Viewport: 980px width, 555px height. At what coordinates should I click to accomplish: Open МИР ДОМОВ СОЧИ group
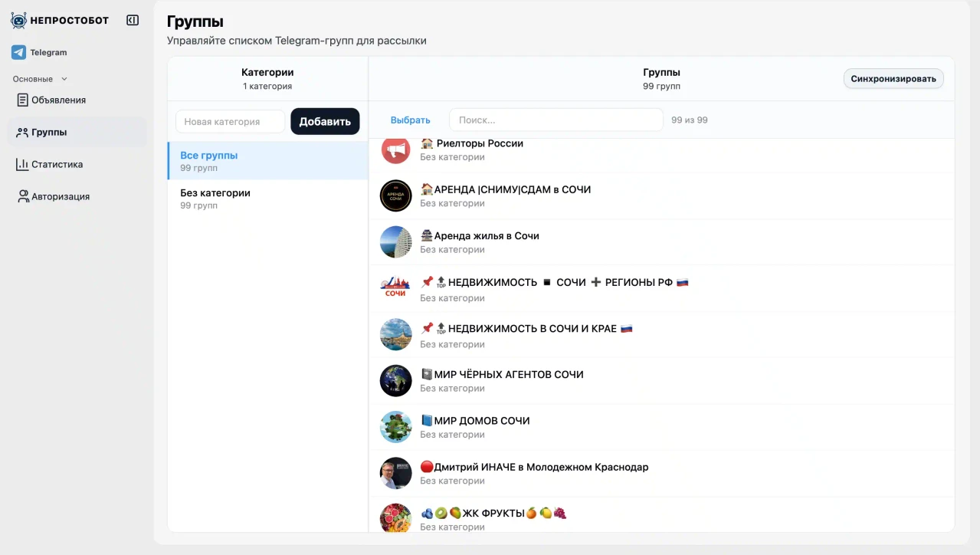[x=661, y=426]
